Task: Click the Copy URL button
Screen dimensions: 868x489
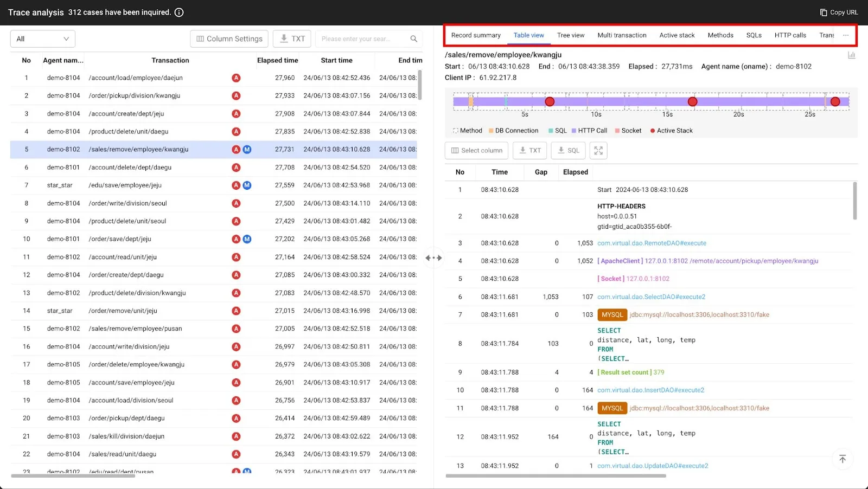Action: click(x=839, y=12)
